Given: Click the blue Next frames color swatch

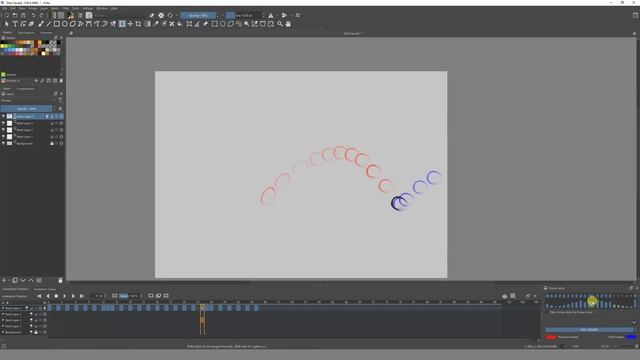Looking at the screenshot, I should (x=631, y=337).
